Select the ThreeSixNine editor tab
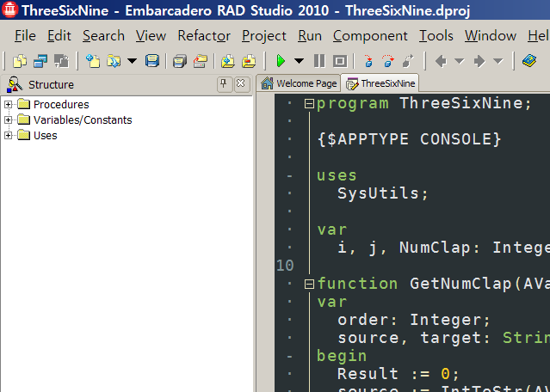Screen dimensions: 550x392 coord(380,83)
